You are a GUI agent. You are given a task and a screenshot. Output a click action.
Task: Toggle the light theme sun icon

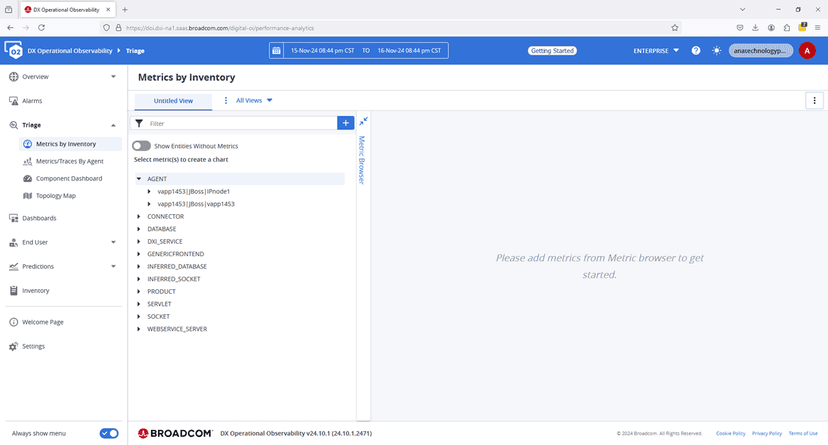(716, 50)
